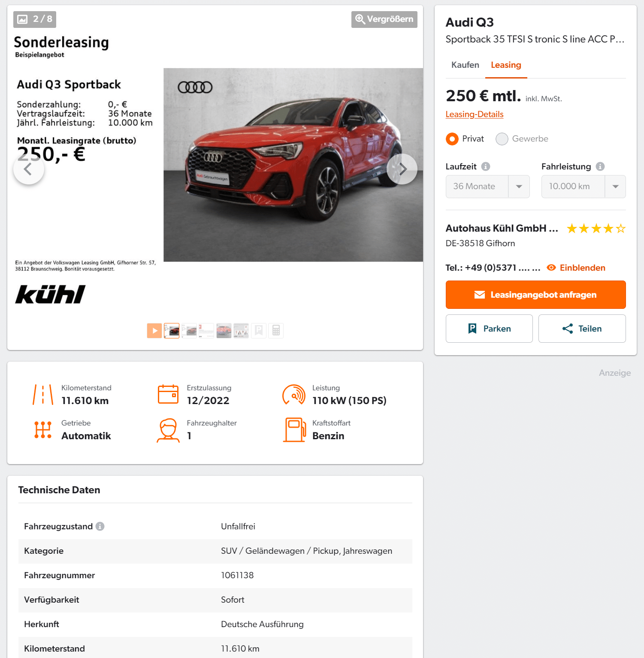Select the rear-view car thumbnail
644x658 pixels.
pyautogui.click(x=224, y=331)
